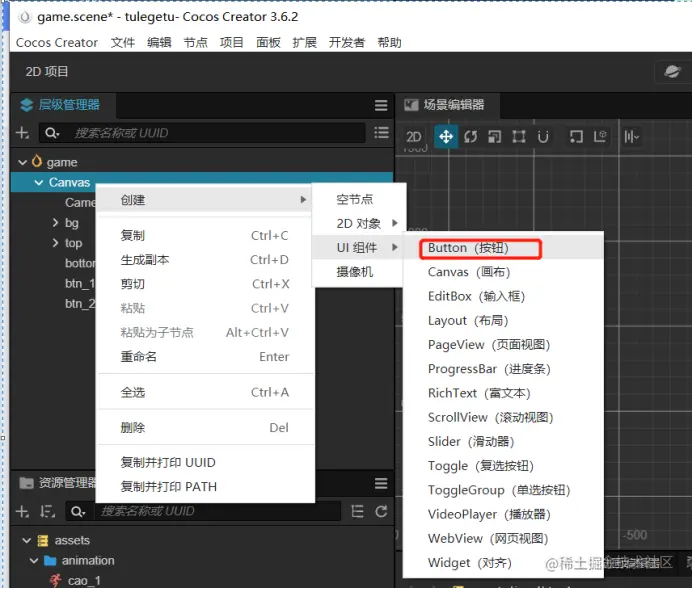
Task: Toggle pivot/center gizmo position icon
Action: coord(575,137)
